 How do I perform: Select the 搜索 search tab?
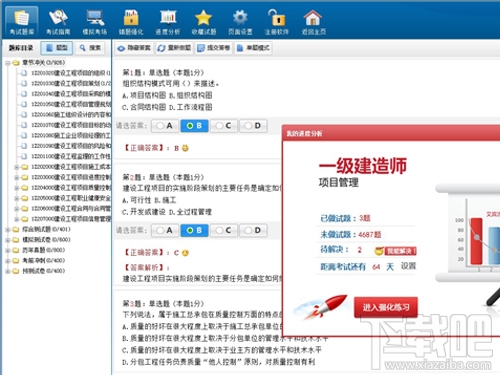pos(90,48)
